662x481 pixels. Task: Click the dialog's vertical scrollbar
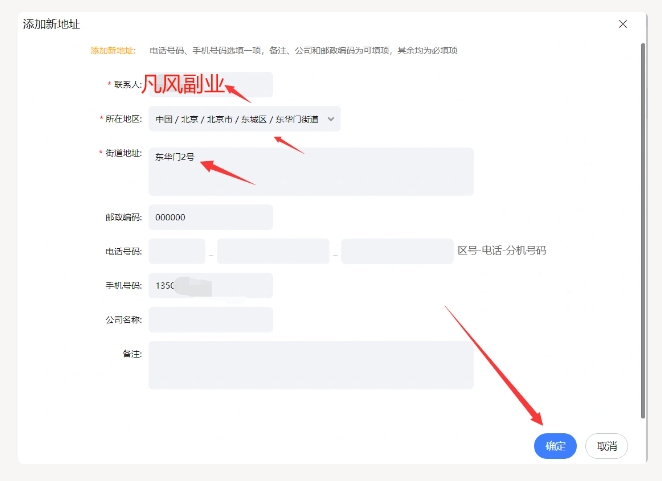click(x=643, y=230)
